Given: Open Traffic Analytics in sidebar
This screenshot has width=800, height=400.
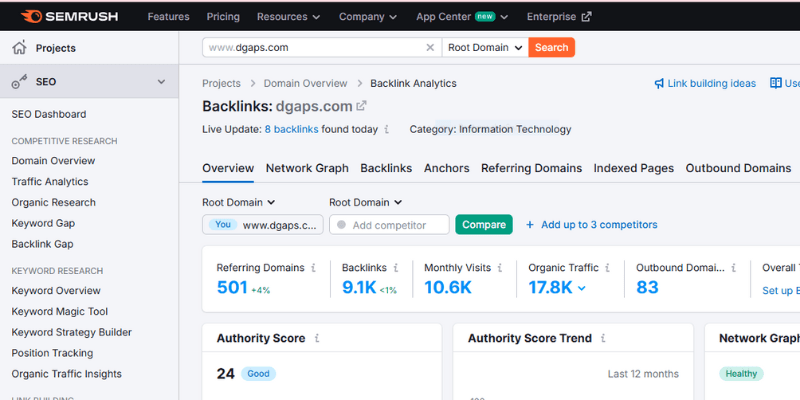Looking at the screenshot, I should pyautogui.click(x=50, y=182).
